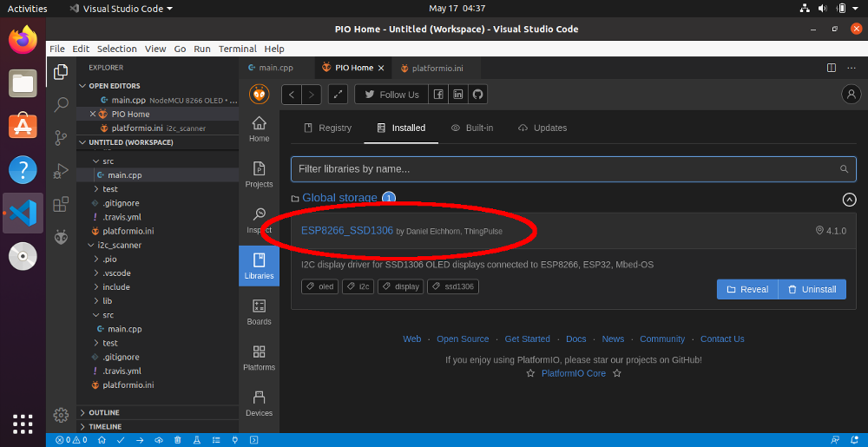This screenshot has height=447, width=868.
Task: Open the Extensions view
Action: (61, 204)
